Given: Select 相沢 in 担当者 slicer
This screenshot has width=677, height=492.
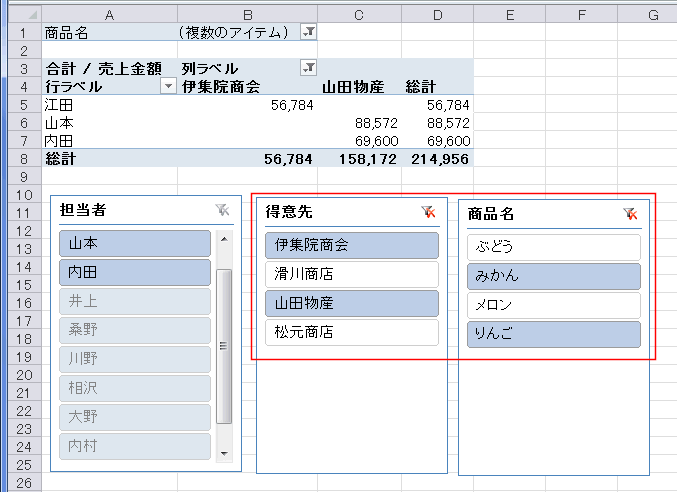Looking at the screenshot, I should click(135, 388).
